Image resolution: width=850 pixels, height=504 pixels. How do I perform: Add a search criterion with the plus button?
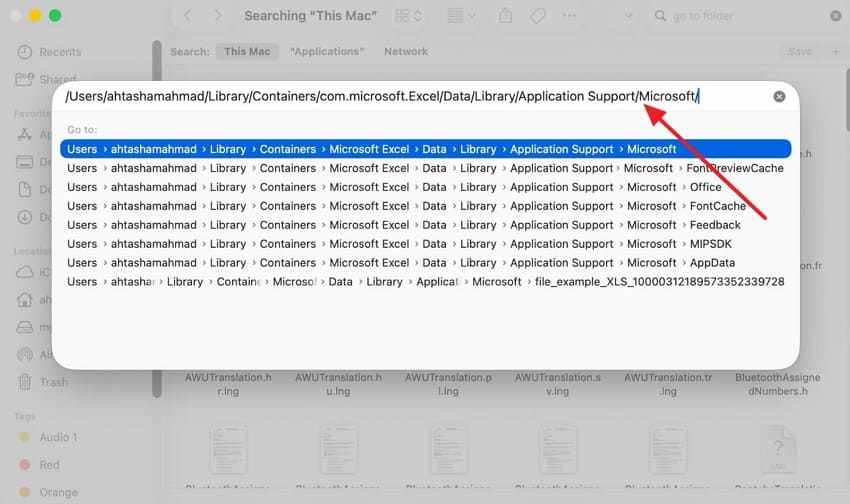[835, 51]
